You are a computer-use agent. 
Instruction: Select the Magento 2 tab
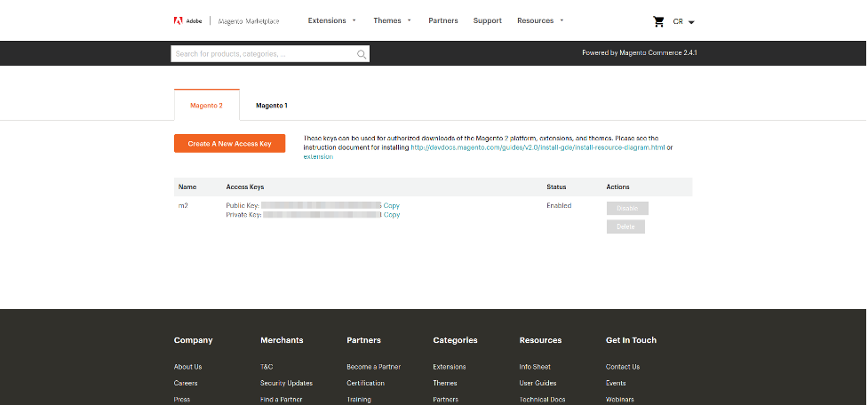click(x=206, y=106)
